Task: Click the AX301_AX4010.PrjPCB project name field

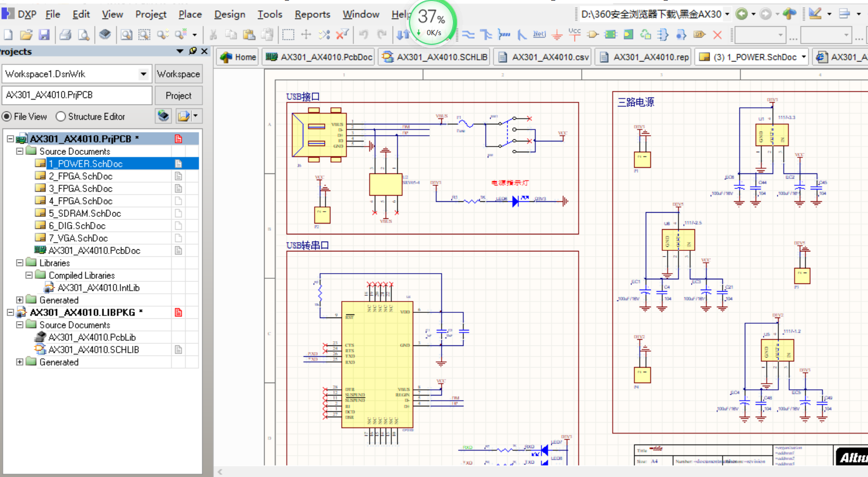Action: click(x=77, y=95)
